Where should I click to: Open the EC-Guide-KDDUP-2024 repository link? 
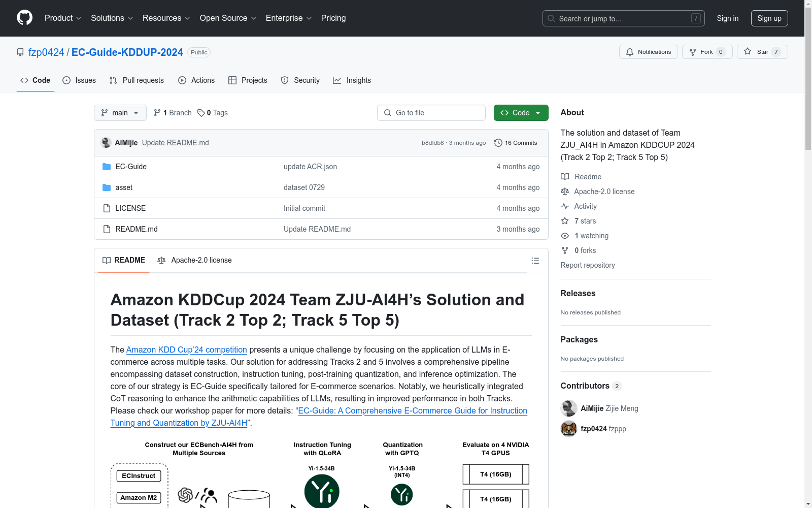[127, 52]
